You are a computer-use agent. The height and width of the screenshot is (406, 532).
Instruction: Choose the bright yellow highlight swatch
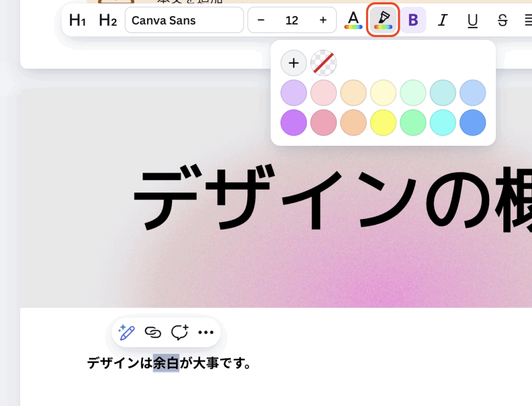[383, 123]
